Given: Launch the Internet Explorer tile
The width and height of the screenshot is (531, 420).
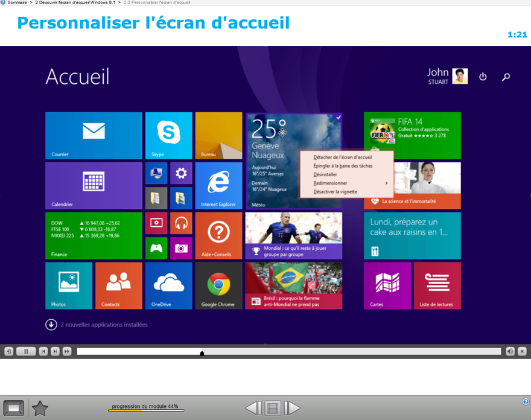Looking at the screenshot, I should click(218, 185).
